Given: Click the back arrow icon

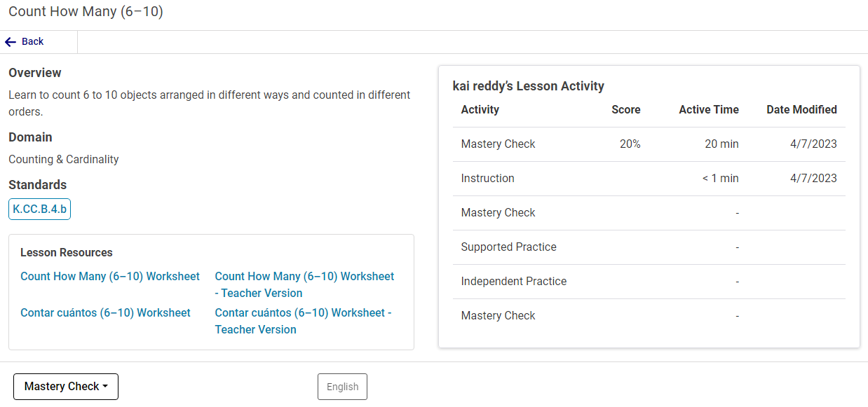Looking at the screenshot, I should click(11, 42).
